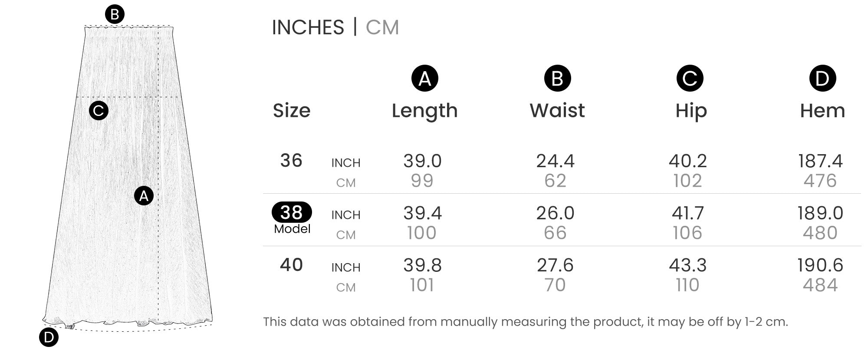Image resolution: width=868 pixels, height=350 pixels.
Task: Click the 187.4 hem value for size 36
Action: point(820,161)
